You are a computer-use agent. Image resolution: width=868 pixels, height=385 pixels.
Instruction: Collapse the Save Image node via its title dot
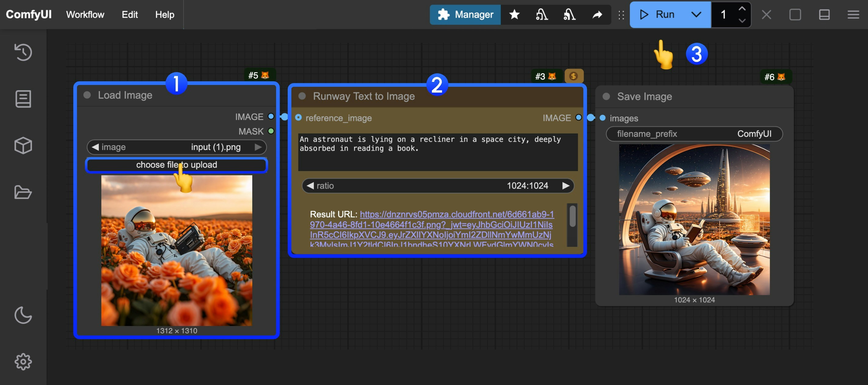[606, 97]
